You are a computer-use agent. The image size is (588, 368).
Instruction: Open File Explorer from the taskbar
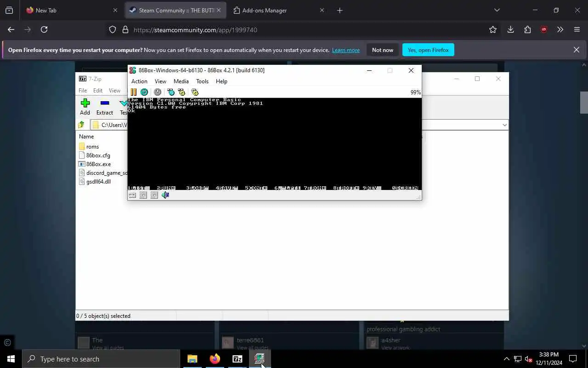click(192, 359)
